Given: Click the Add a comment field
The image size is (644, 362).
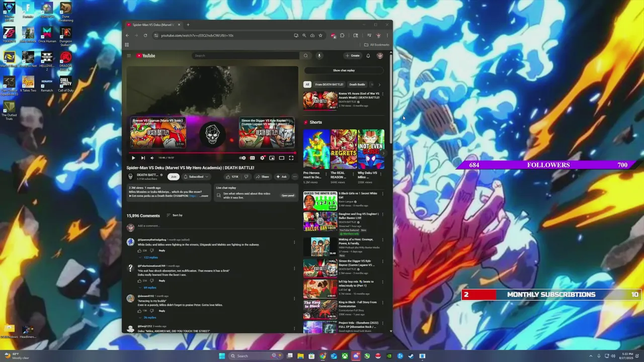Looking at the screenshot, I should [x=216, y=226].
